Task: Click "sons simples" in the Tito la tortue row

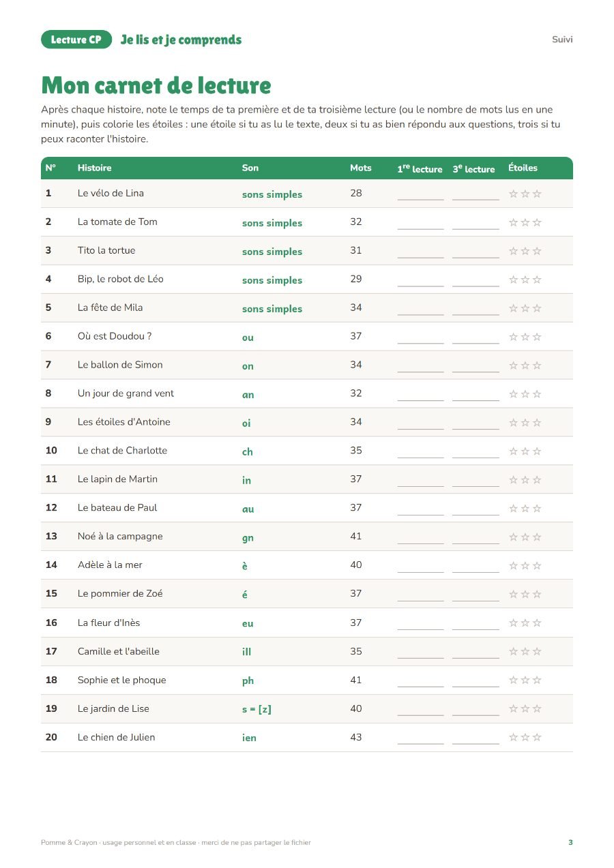Action: click(x=272, y=252)
